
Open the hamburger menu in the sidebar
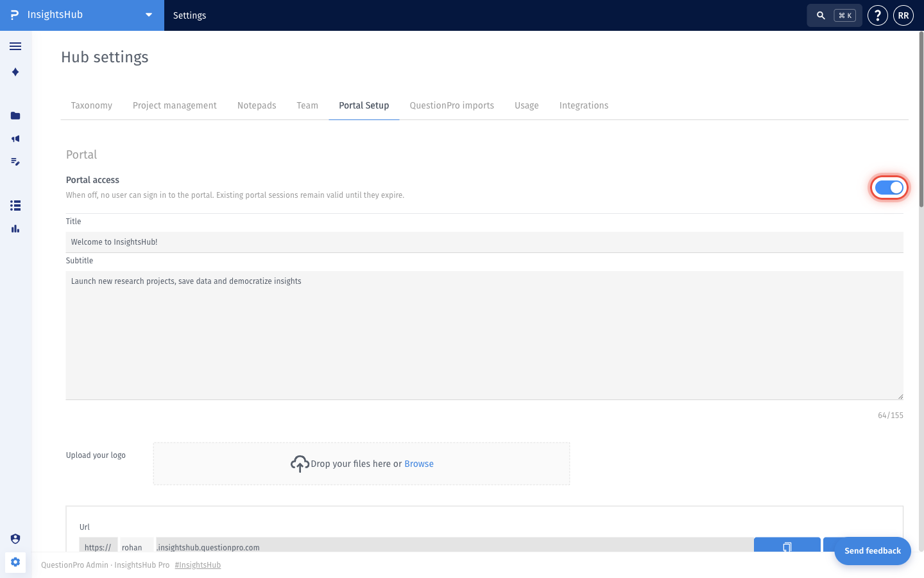pos(15,46)
